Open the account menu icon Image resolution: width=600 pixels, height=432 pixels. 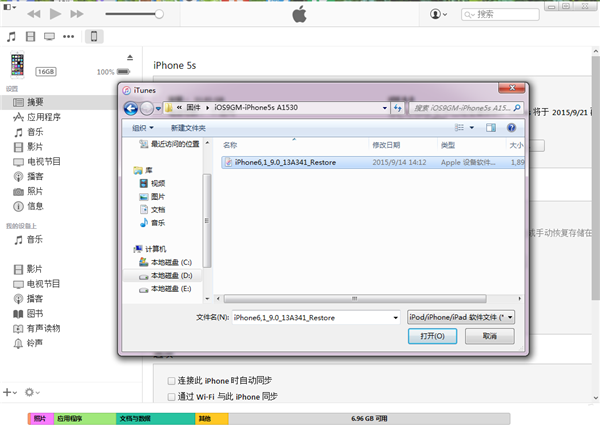(438, 14)
